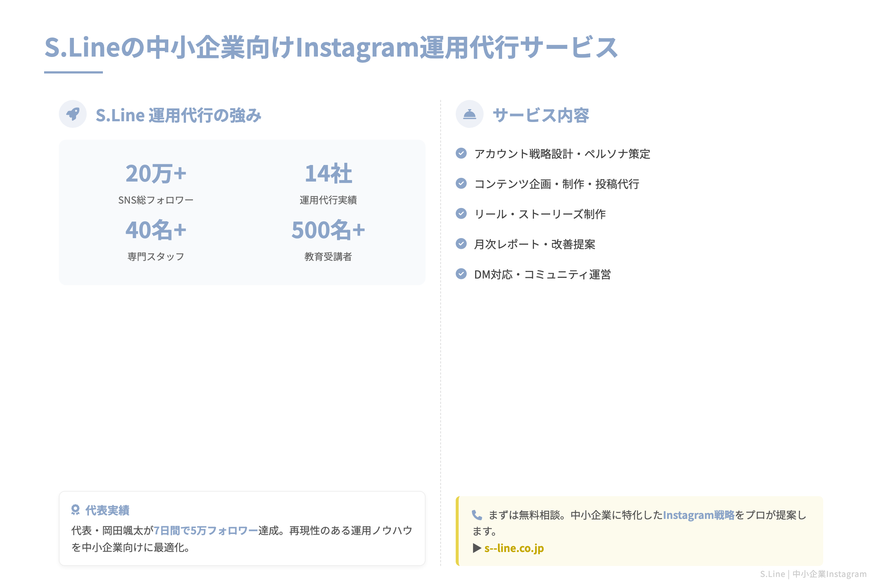The image size is (882, 588).
Task: Click the cloche icon beside サービス内容
Action: point(470,114)
